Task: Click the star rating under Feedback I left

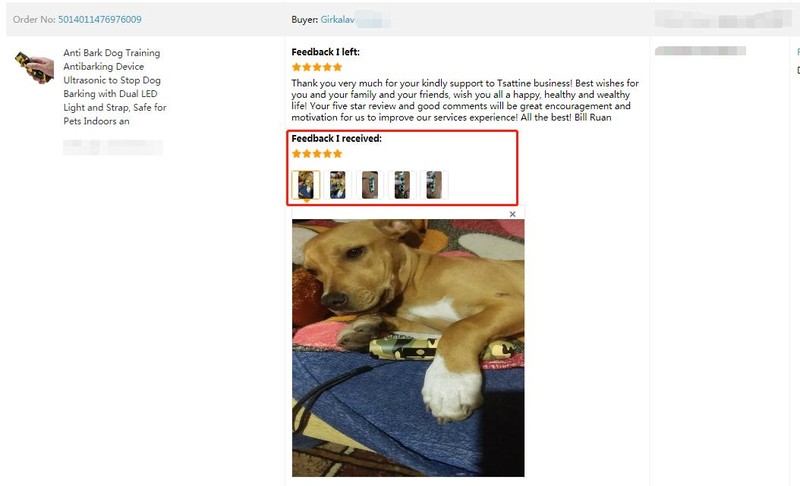Action: pos(317,67)
